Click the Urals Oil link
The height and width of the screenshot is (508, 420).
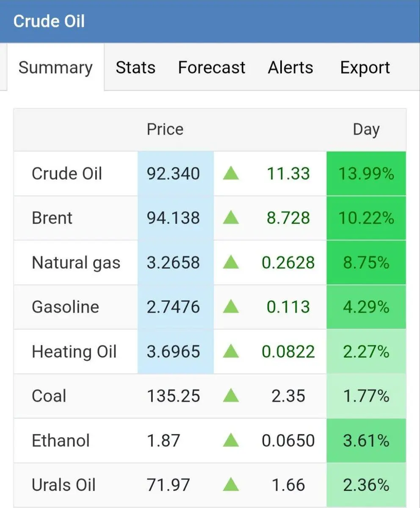pyautogui.click(x=64, y=485)
